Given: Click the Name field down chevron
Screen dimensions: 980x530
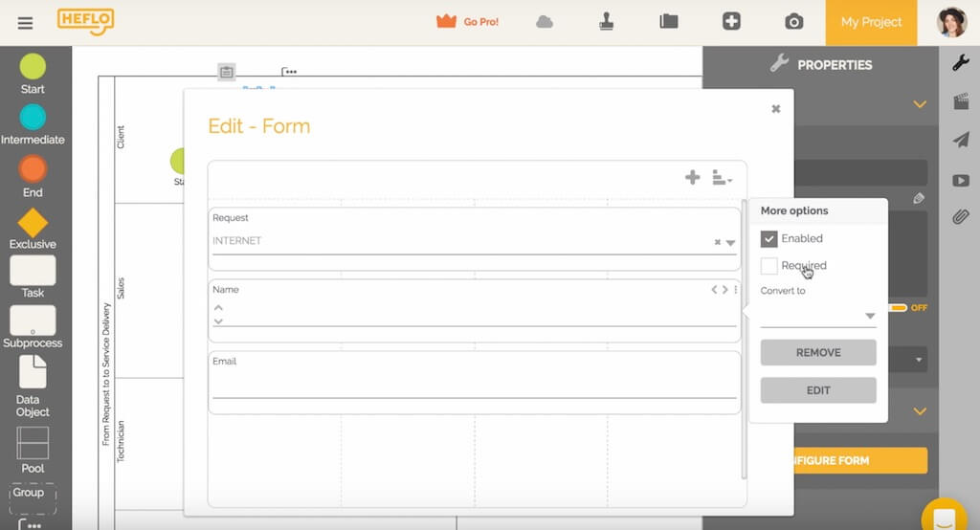Looking at the screenshot, I should pyautogui.click(x=218, y=321).
